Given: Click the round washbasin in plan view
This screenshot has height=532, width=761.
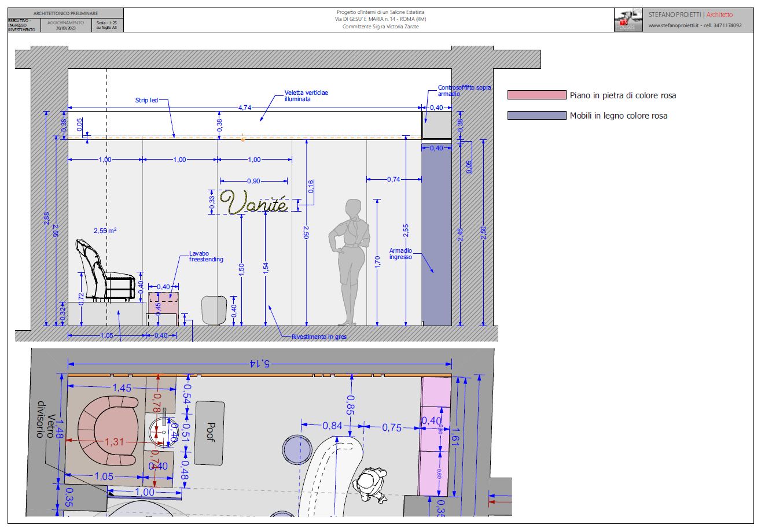Looking at the screenshot, I should (160, 430).
